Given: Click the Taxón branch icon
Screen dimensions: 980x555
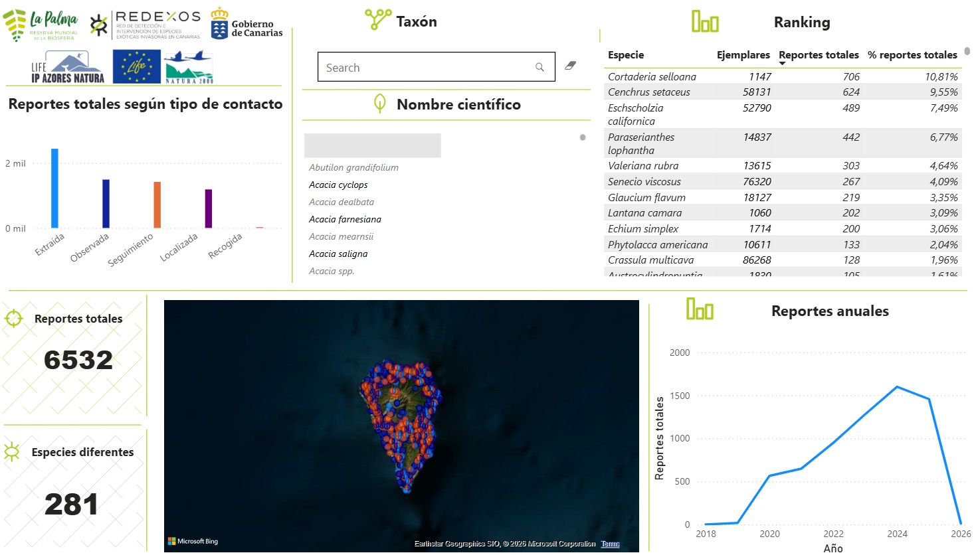Looking at the screenshot, I should pos(378,20).
